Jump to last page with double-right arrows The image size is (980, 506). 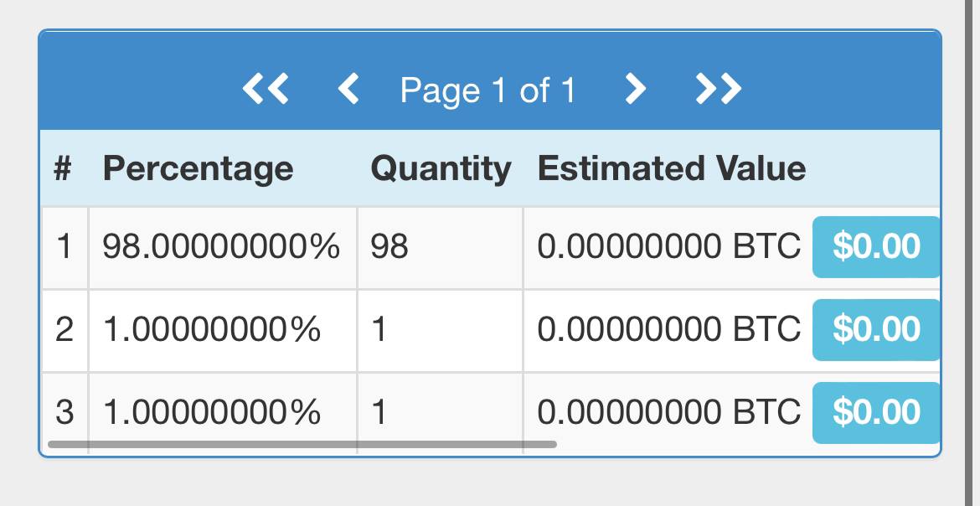719,89
